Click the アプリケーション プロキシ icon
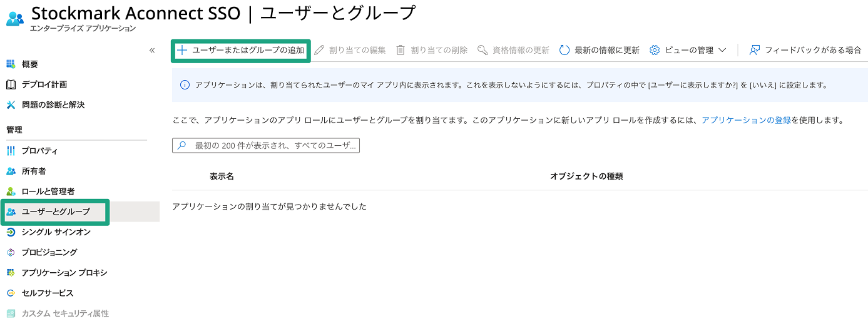This screenshot has width=868, height=331. coord(11,273)
